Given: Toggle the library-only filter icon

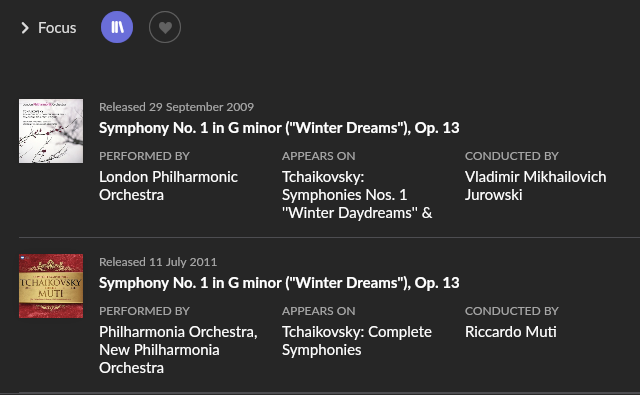Looking at the screenshot, I should point(117,27).
